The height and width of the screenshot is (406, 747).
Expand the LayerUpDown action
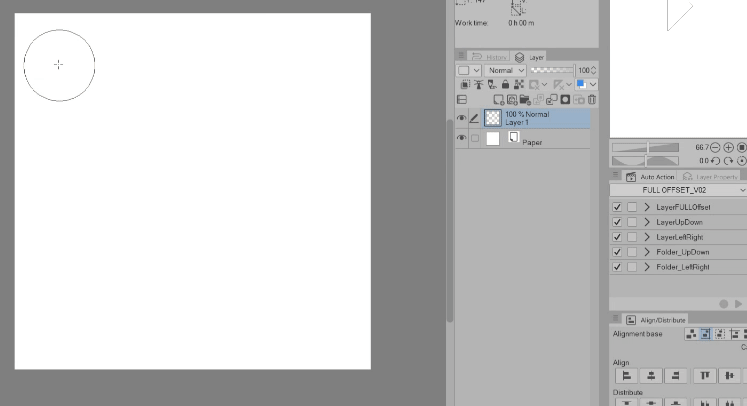647,222
